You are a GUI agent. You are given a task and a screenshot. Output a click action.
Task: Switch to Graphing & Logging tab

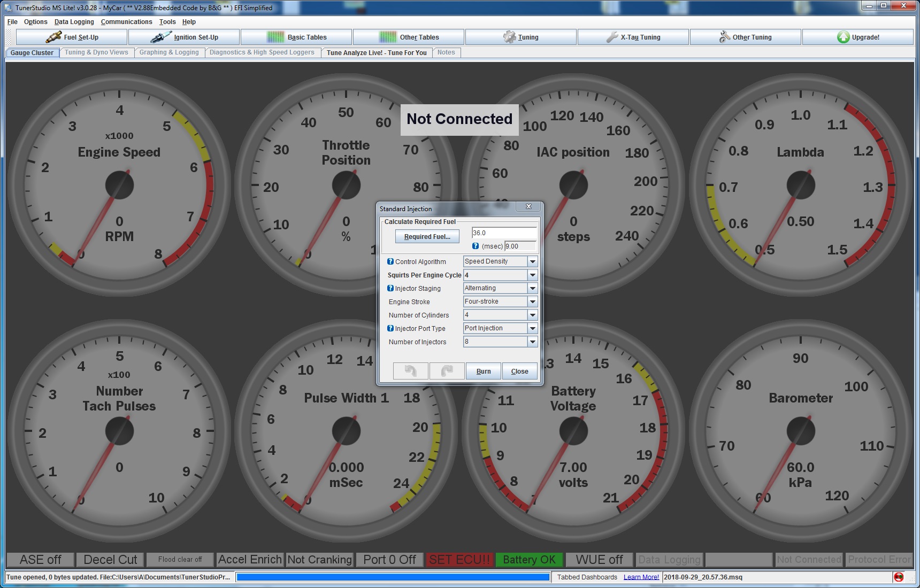(x=169, y=52)
